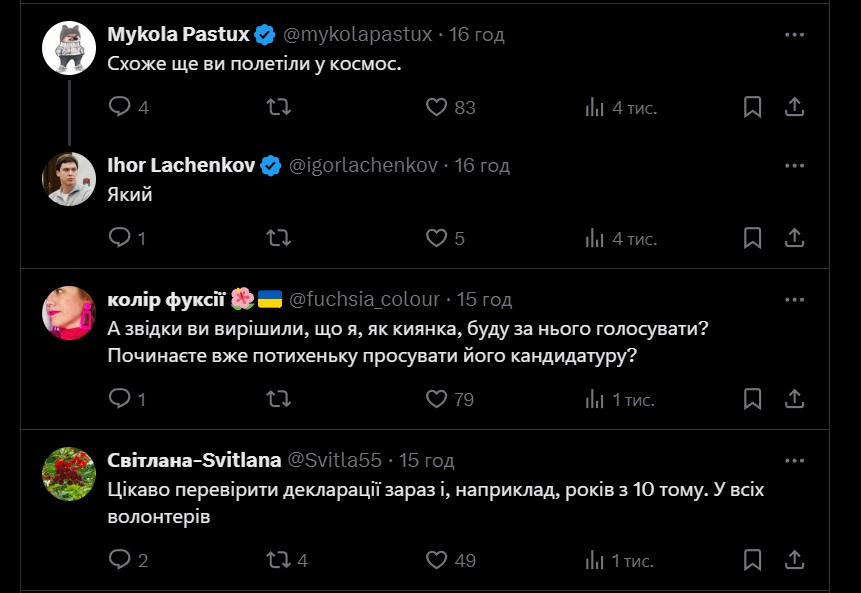Retweet the колір фуксії post
This screenshot has height=593, width=861.
(279, 399)
